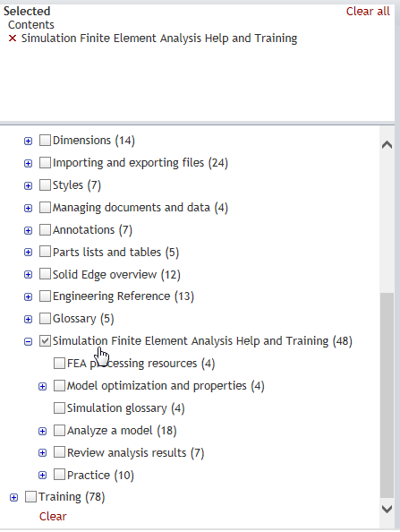Click the Clear all link

(368, 12)
